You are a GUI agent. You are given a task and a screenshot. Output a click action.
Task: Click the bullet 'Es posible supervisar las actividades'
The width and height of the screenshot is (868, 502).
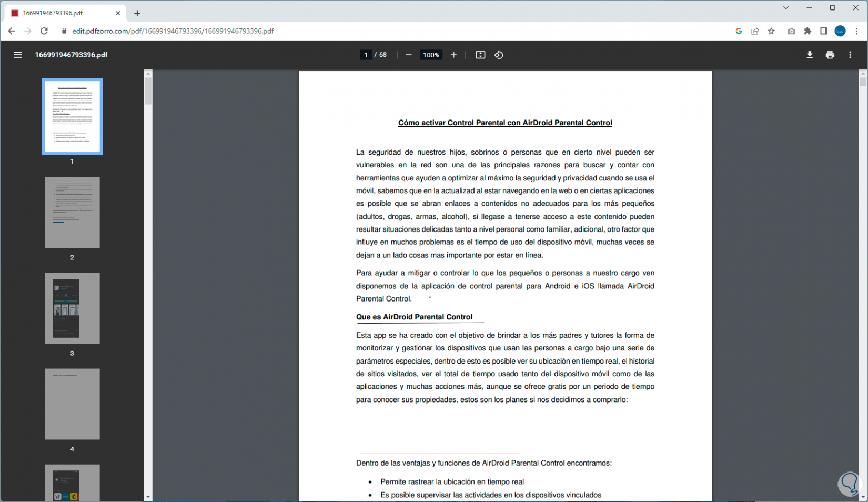[x=491, y=495]
